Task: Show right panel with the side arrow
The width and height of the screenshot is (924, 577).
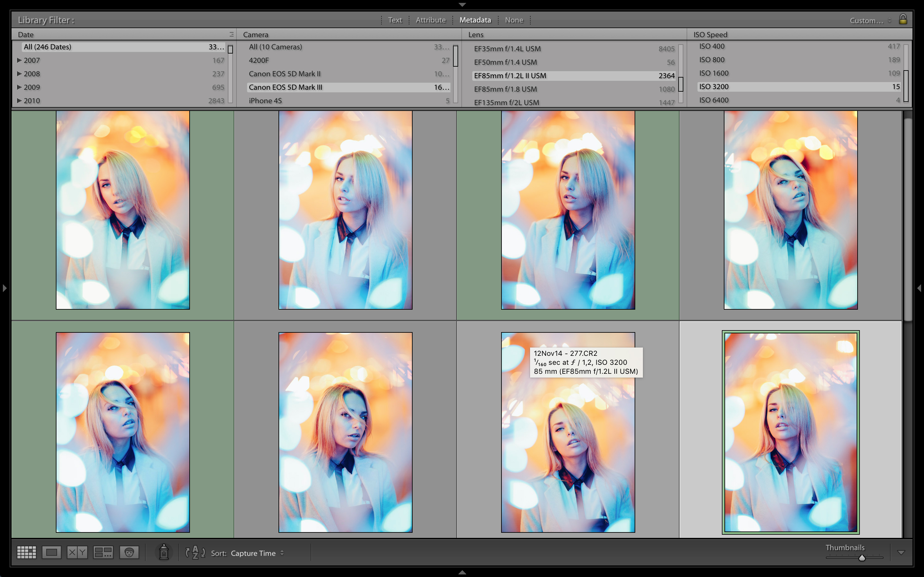Action: (919, 288)
